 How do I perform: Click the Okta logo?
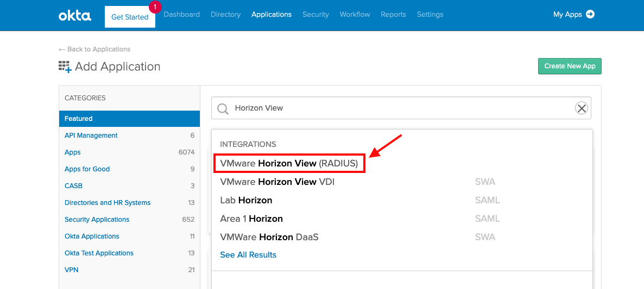click(75, 16)
